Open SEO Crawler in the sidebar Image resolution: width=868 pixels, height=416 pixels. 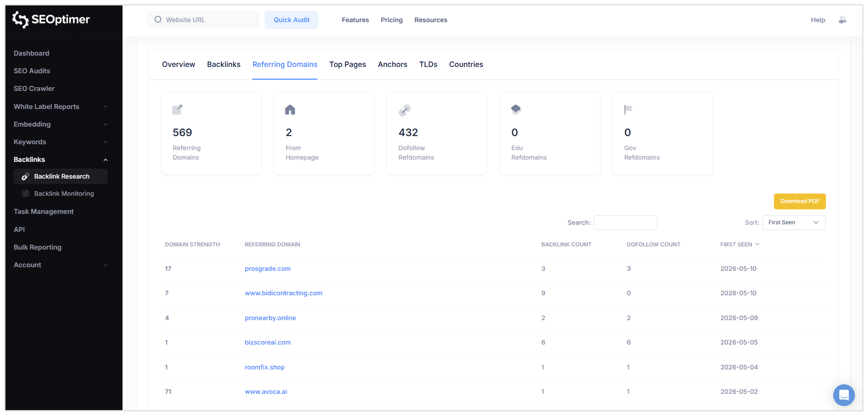click(x=34, y=89)
